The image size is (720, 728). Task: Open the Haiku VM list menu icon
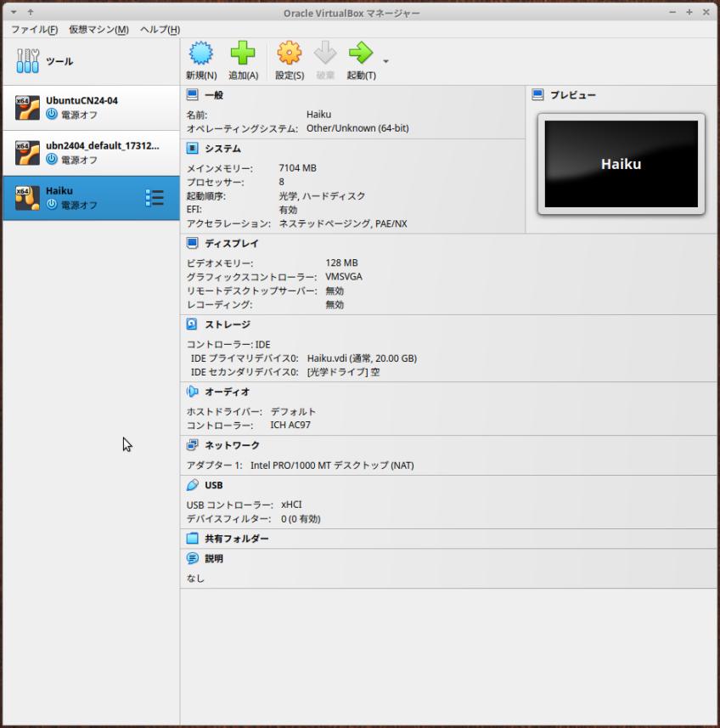pyautogui.click(x=155, y=198)
